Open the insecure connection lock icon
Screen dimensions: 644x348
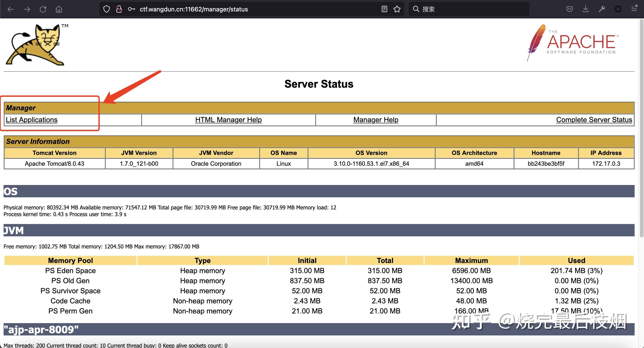tap(119, 9)
